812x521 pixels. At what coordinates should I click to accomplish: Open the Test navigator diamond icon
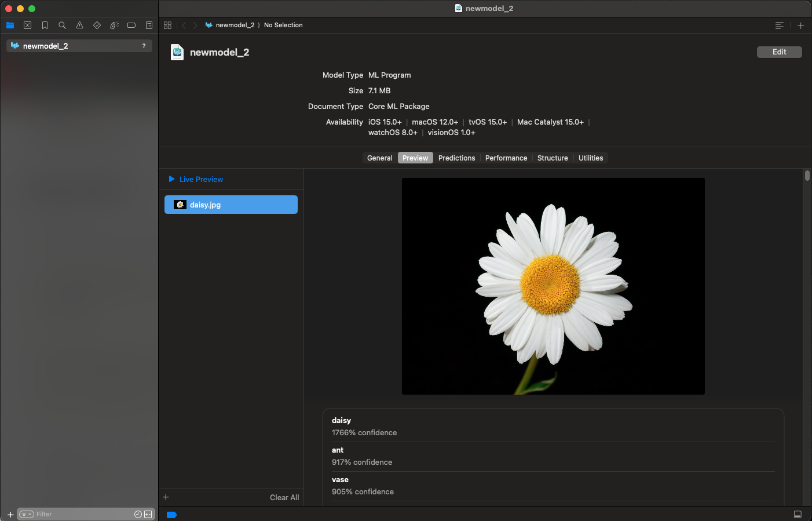97,25
